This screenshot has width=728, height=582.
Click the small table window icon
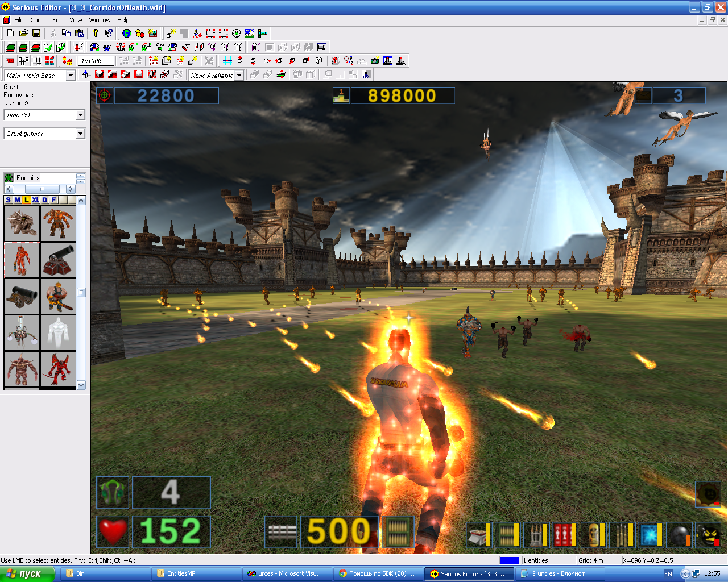[x=322, y=47]
